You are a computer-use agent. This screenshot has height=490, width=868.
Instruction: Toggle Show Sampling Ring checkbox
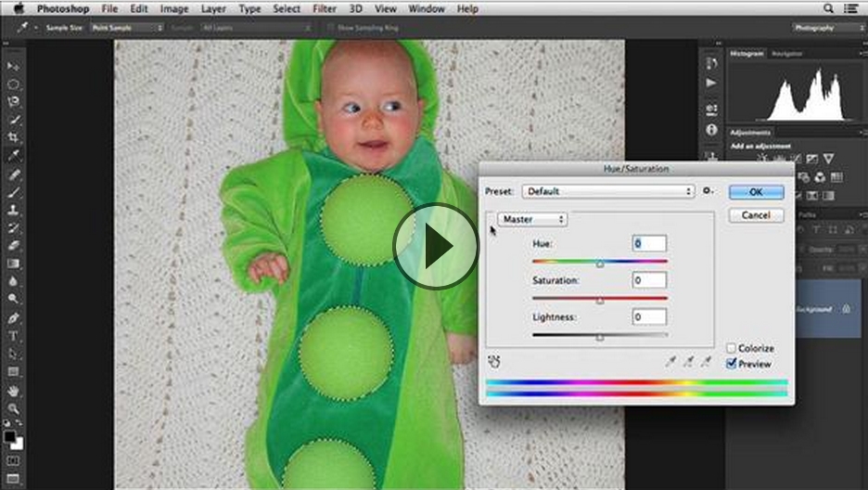pos(330,28)
